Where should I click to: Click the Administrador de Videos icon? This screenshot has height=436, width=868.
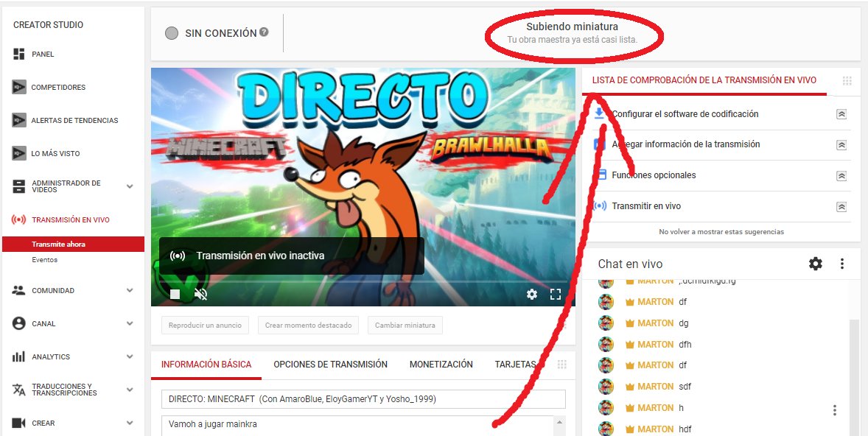coord(19,186)
